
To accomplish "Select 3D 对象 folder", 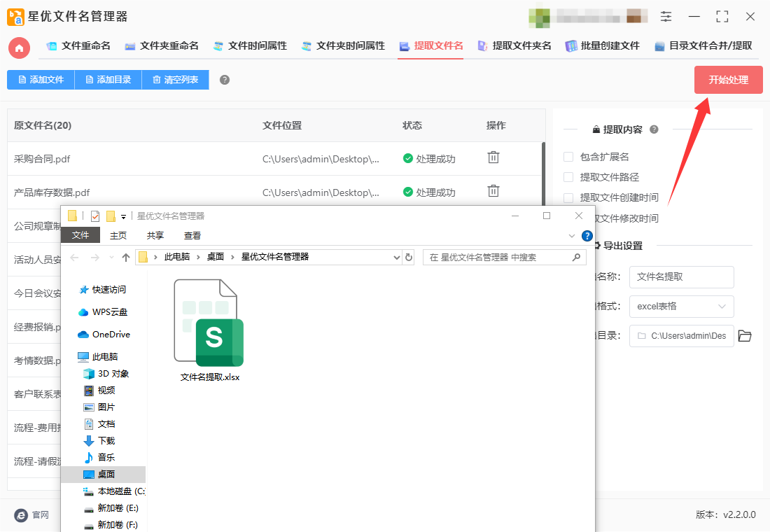I will tap(106, 374).
